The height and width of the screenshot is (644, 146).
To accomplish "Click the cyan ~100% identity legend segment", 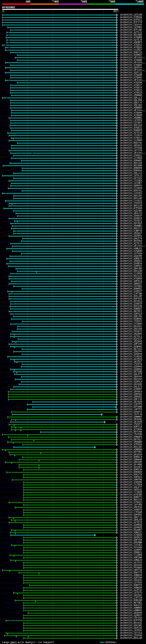I will (130, 4).
